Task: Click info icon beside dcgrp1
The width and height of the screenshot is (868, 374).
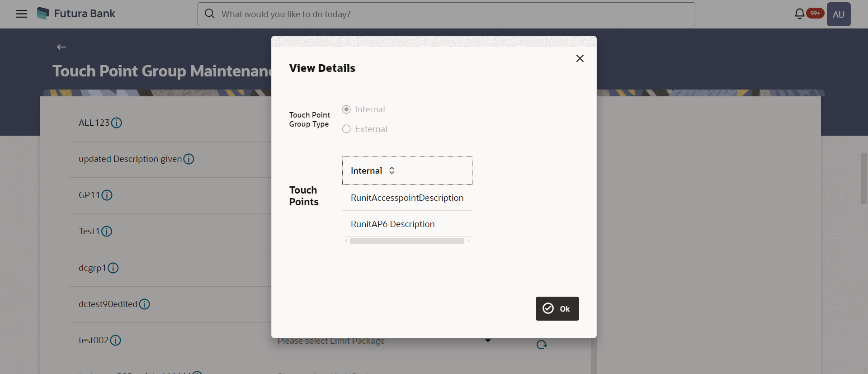Action: click(113, 268)
